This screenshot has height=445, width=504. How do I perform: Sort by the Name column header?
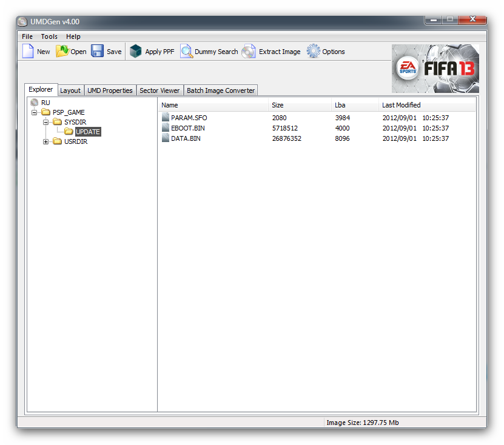213,105
